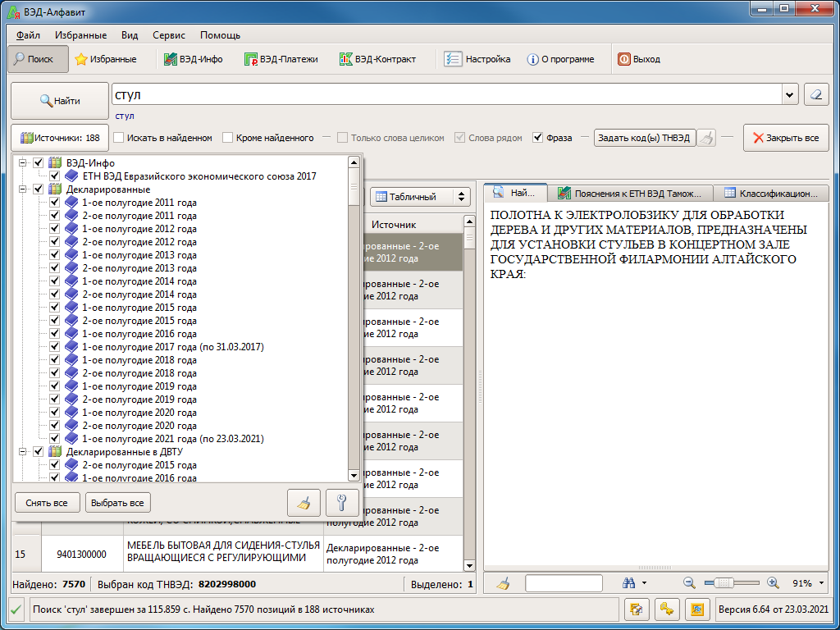Enable 'Искать в найденном' checkbox
Screen dimensions: 840x630
pos(119,138)
